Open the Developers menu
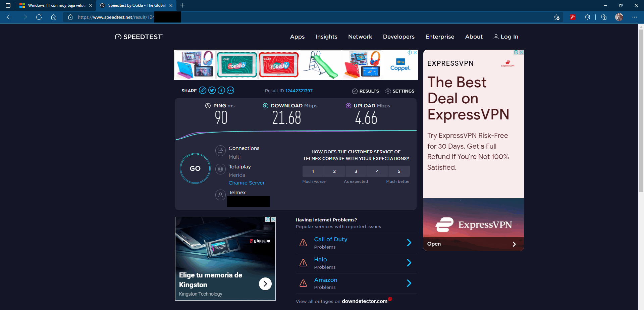Viewport: 644px width, 310px height. pyautogui.click(x=399, y=37)
